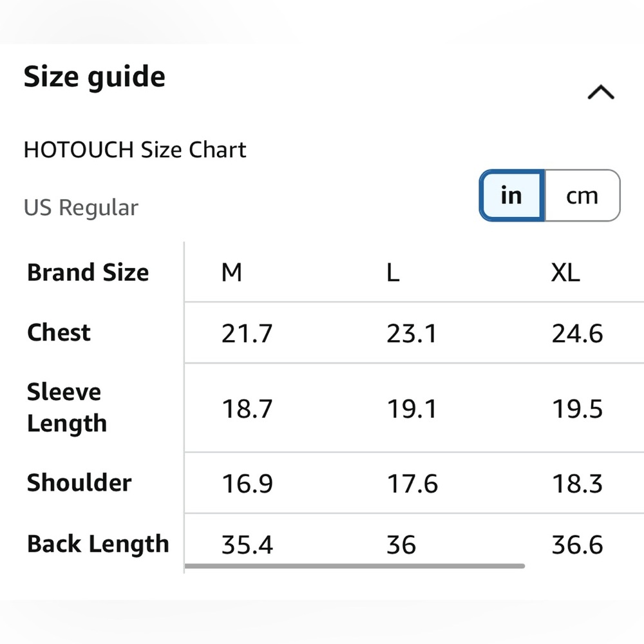Click the HOTOUCH Size Chart text
This screenshot has width=644, height=644.
coord(135,149)
